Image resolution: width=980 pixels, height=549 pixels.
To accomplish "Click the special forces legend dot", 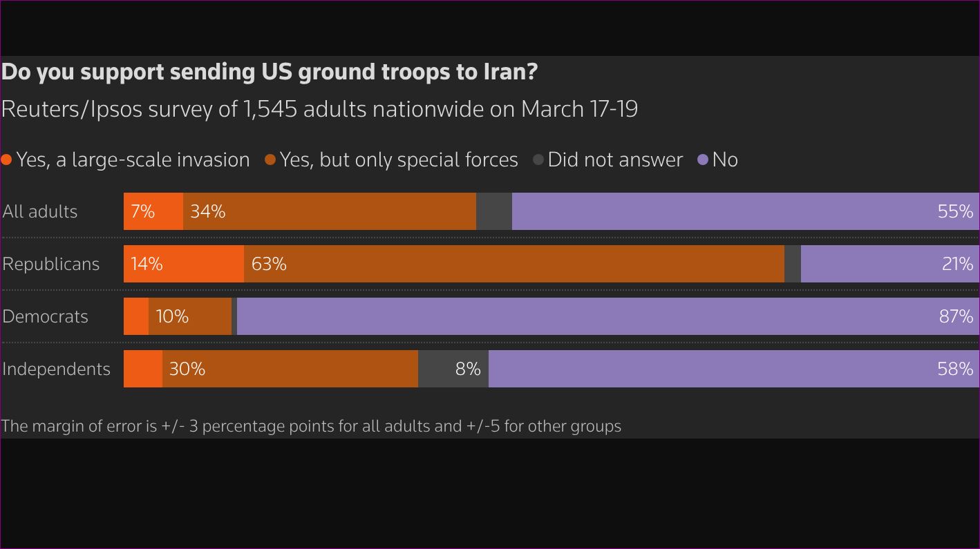I will tap(270, 160).
